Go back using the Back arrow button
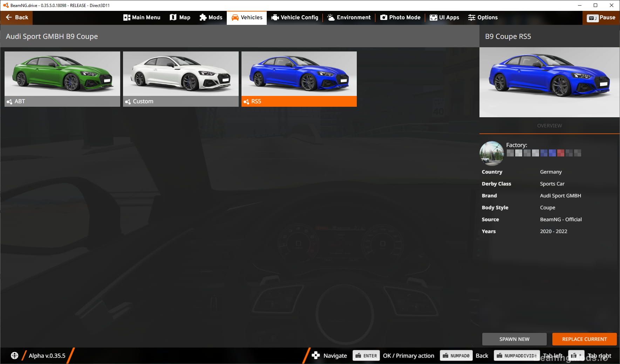620x364 pixels. [16, 17]
